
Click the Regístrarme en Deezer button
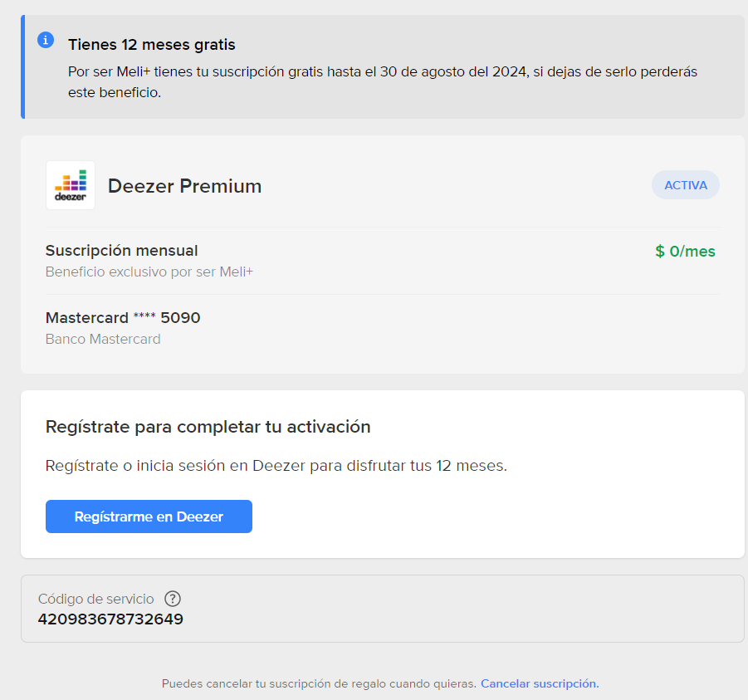pyautogui.click(x=149, y=516)
